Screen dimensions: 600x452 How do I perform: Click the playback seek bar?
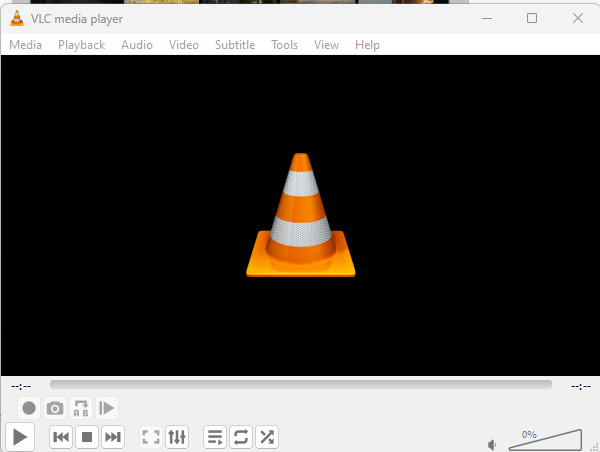[x=300, y=384]
